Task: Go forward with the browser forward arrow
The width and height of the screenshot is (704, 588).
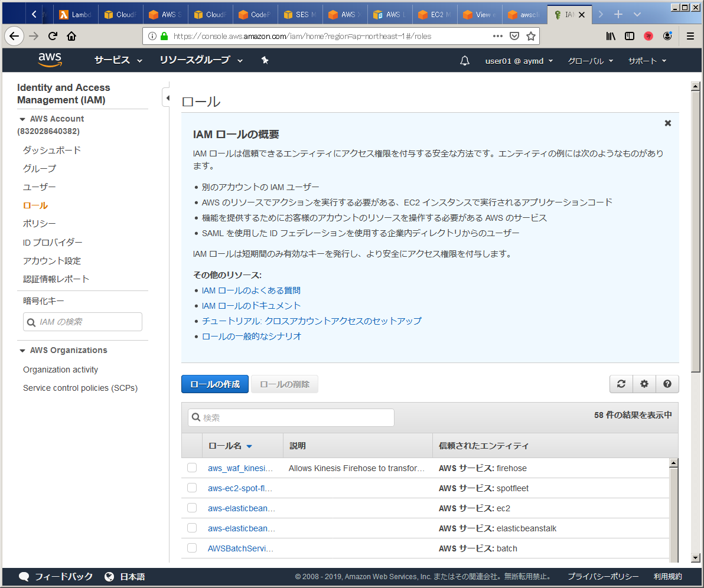Action: click(x=34, y=36)
